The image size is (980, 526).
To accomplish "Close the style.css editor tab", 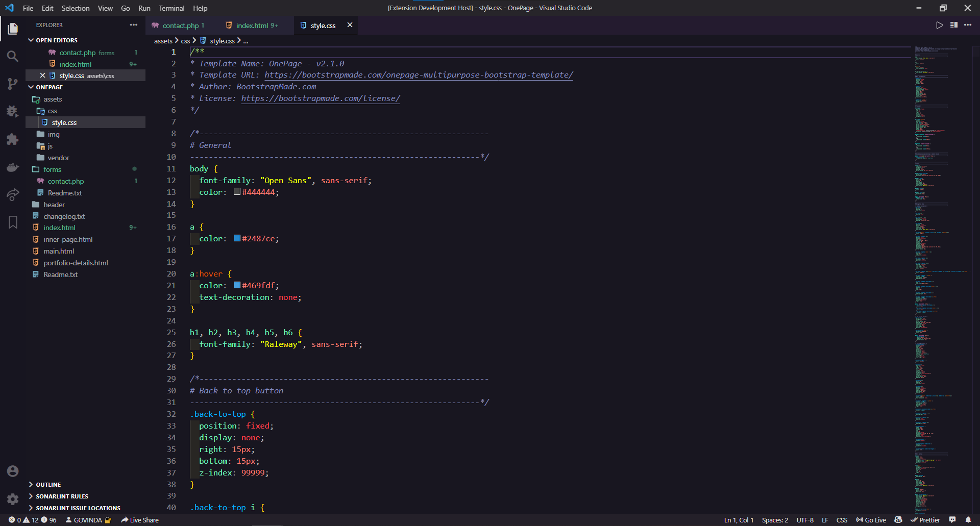I will click(350, 25).
